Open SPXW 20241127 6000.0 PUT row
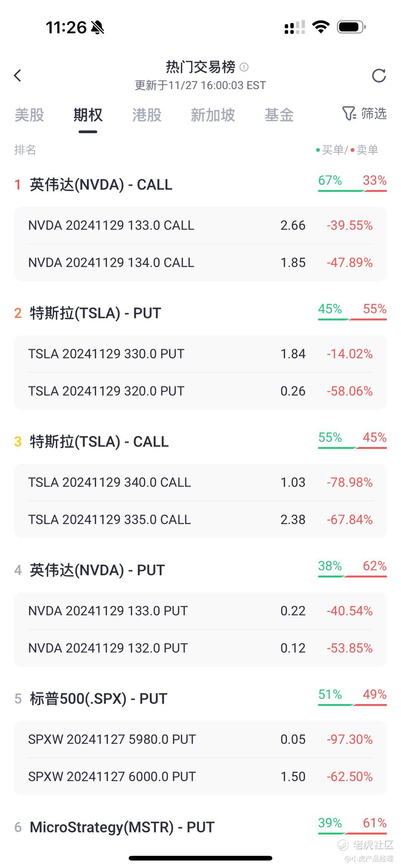This screenshot has width=401, height=868. [x=200, y=776]
